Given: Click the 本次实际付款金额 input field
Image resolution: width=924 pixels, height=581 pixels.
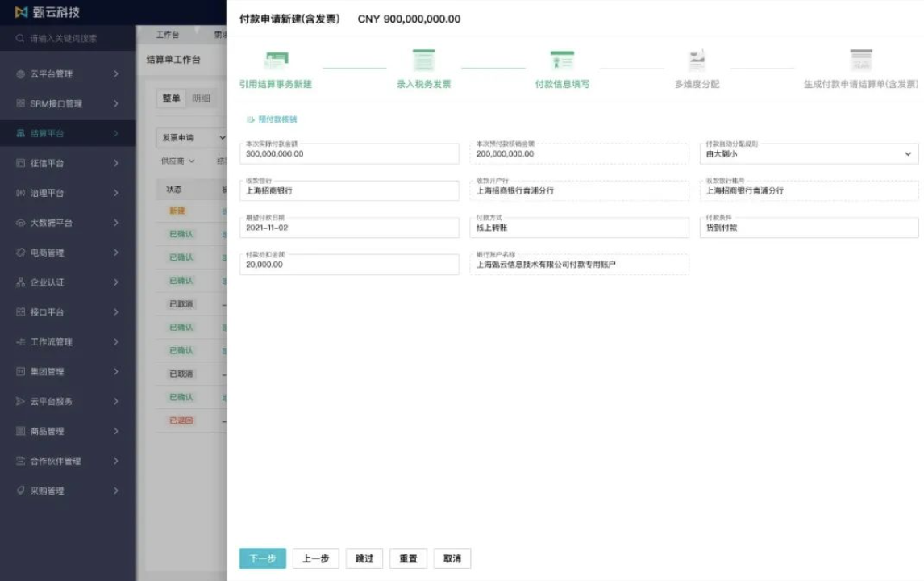Looking at the screenshot, I should [x=349, y=154].
